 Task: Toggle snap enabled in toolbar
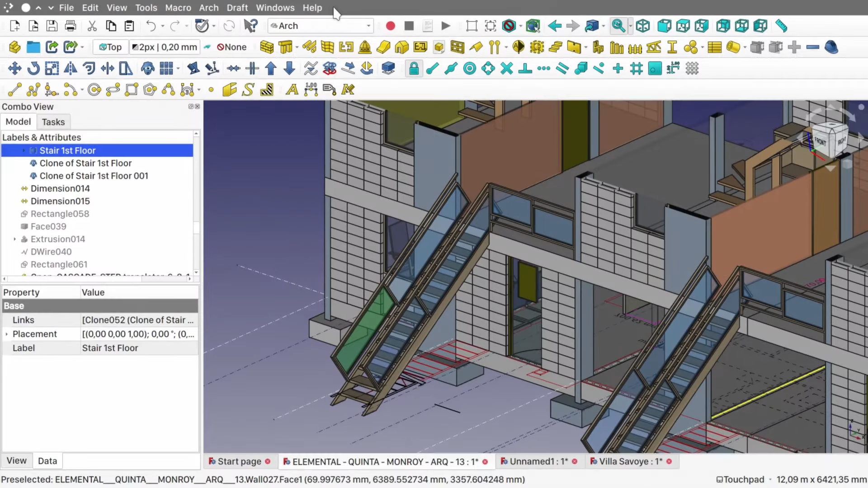point(414,69)
